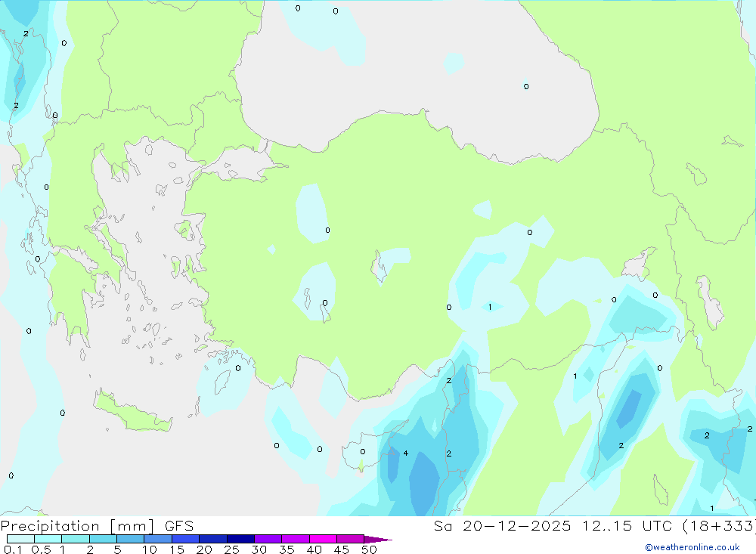The height and width of the screenshot is (554, 756).
Task: Click the '0' value on Cyprus island
Action: 363,452
